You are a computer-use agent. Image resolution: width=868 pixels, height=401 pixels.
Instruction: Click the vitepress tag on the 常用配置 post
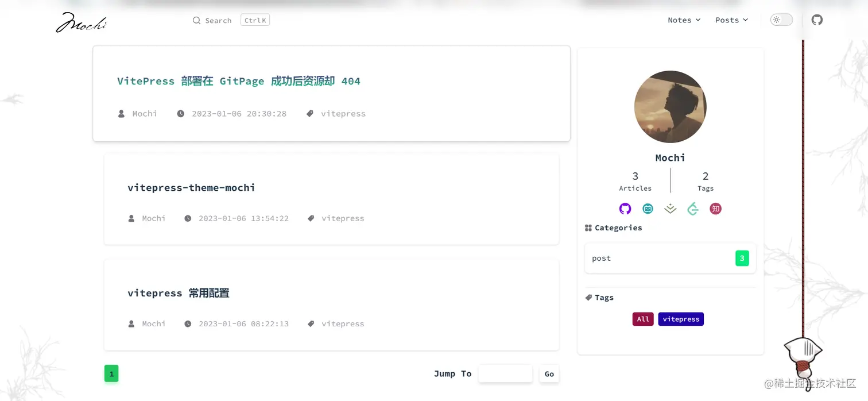[x=343, y=324]
